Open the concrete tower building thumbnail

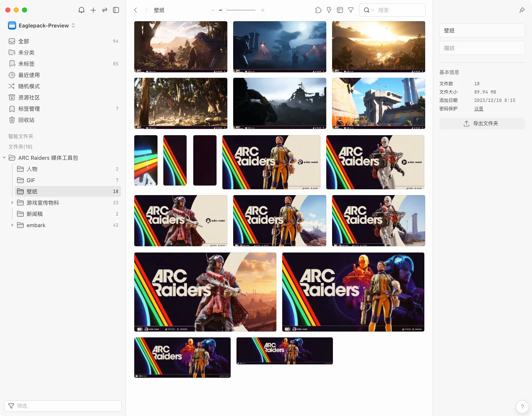(x=379, y=103)
